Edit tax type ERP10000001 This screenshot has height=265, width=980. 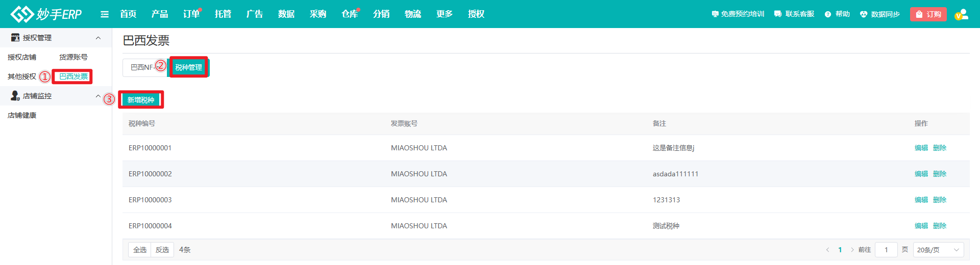921,148
